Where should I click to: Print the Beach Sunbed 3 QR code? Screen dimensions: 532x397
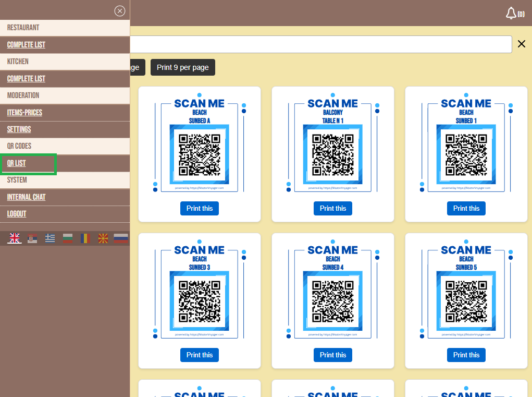coord(200,355)
